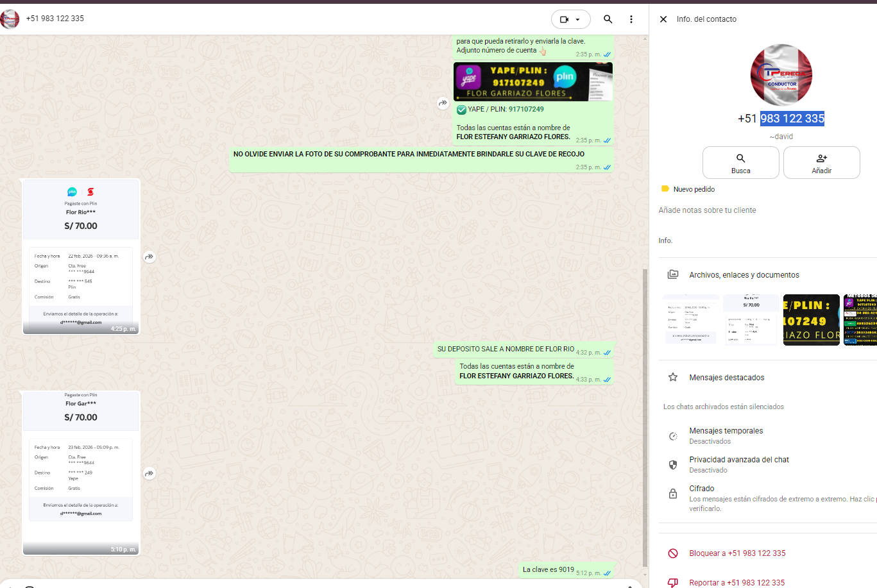Click the contact profile picture in info panel
The width and height of the screenshot is (877, 588).
(781, 75)
